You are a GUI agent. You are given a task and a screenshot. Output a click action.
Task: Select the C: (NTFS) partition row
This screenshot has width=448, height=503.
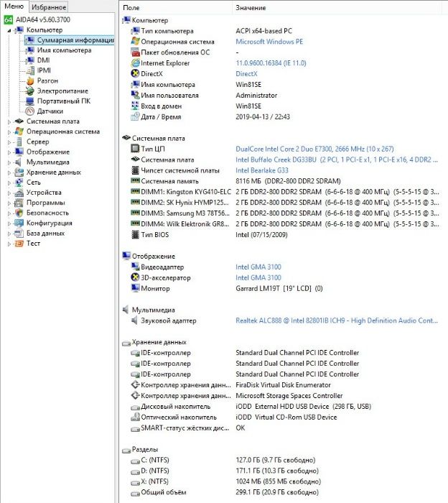coord(284,460)
